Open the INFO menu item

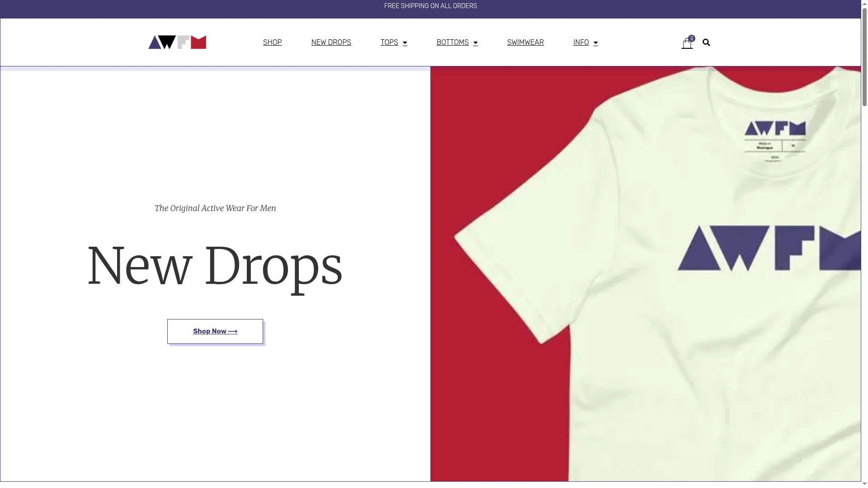[x=581, y=42]
